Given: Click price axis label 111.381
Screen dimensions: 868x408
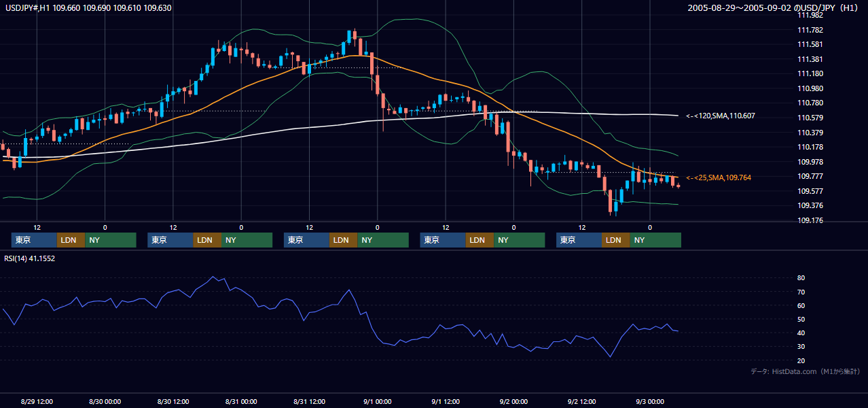Looking at the screenshot, I should click(810, 59).
